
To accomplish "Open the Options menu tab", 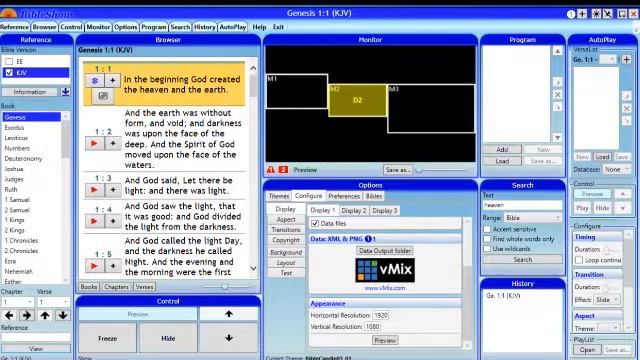I will (x=126, y=27).
